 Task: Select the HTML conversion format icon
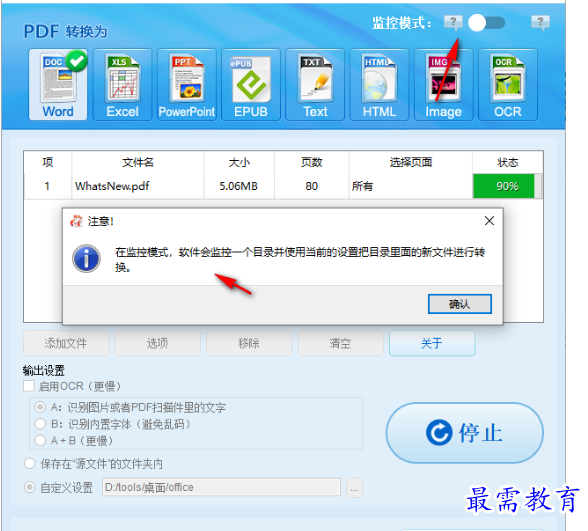click(379, 84)
